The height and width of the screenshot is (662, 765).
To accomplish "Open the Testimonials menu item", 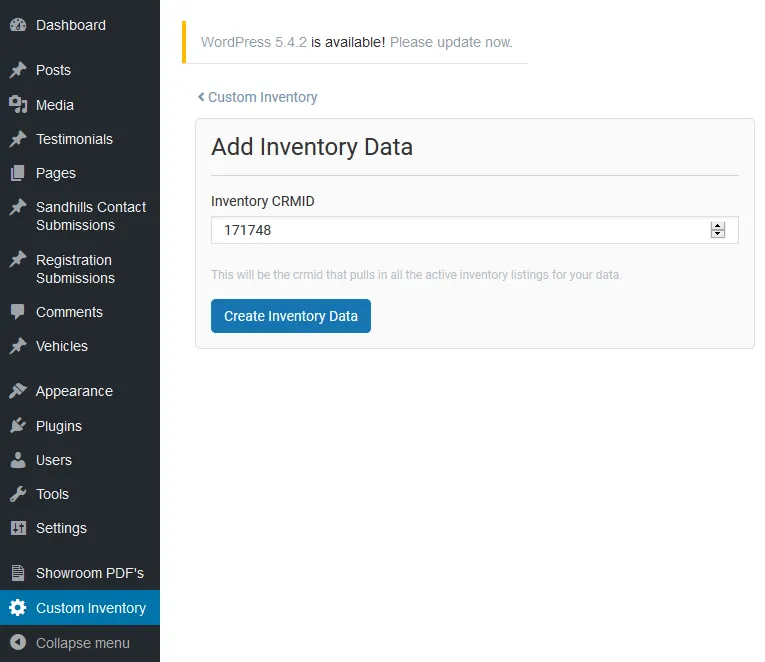I will tap(80, 139).
